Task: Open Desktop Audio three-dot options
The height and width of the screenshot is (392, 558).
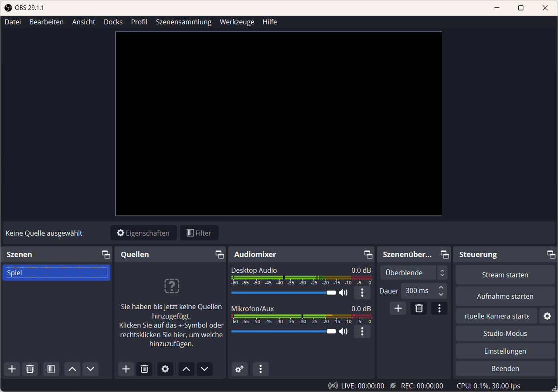Action: (362, 293)
